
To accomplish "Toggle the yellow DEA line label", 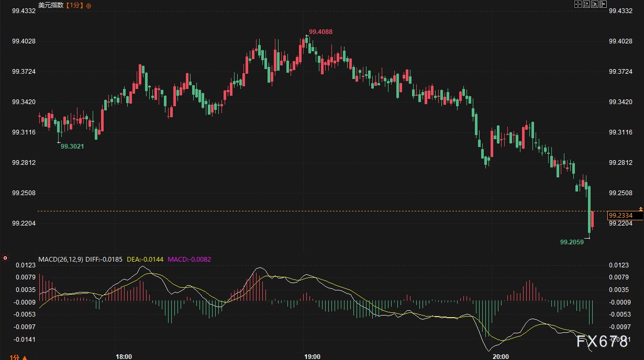I will pyautogui.click(x=146, y=259).
